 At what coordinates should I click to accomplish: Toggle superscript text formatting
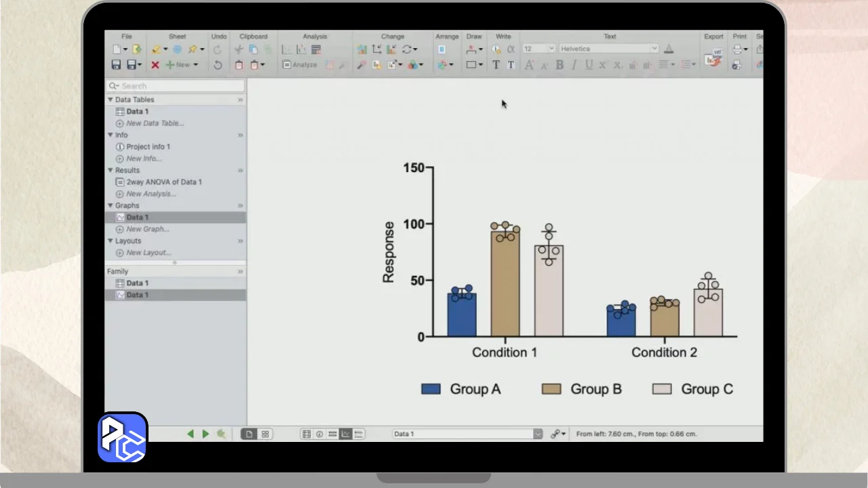coord(603,65)
